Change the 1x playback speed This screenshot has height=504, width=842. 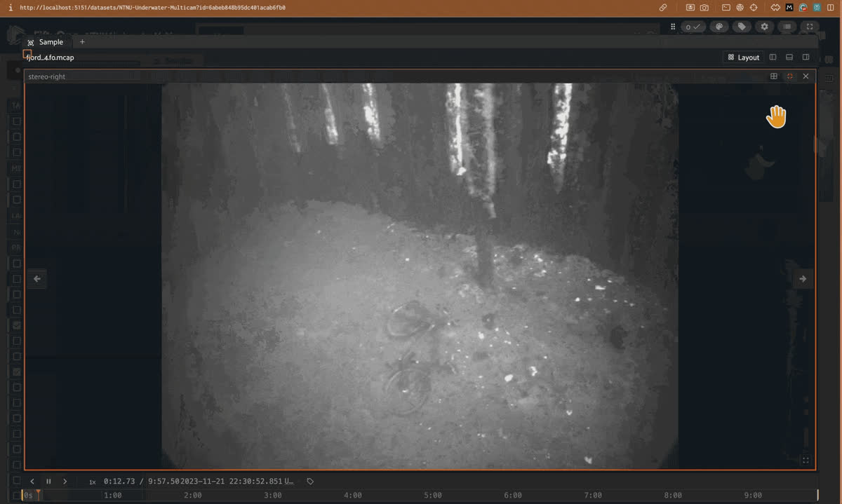coord(92,482)
